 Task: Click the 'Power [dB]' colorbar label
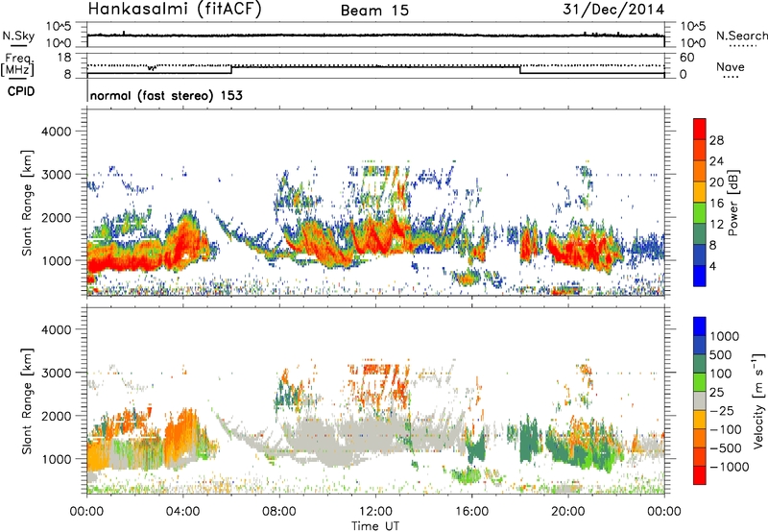point(732,203)
